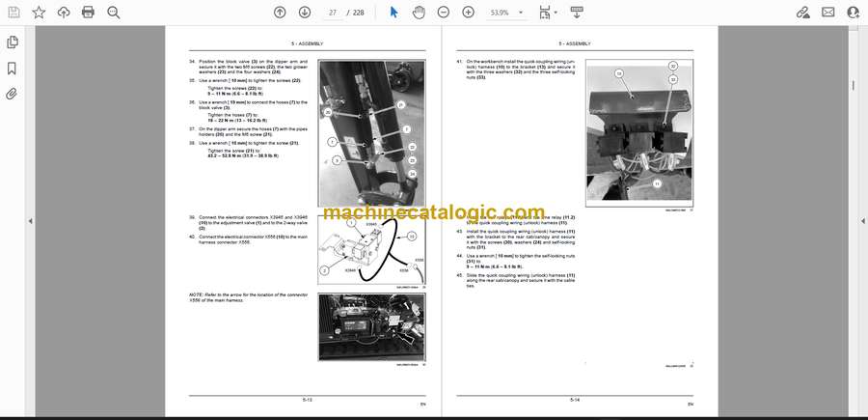Screen dimensions: 868x420
Task: Add document to starred favorites
Action: point(39,13)
